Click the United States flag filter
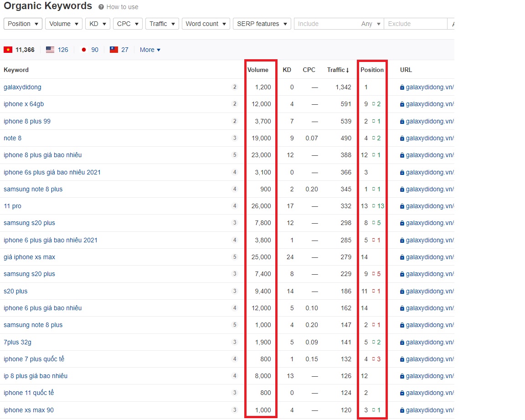Screen dimensions: 525x420 point(50,50)
